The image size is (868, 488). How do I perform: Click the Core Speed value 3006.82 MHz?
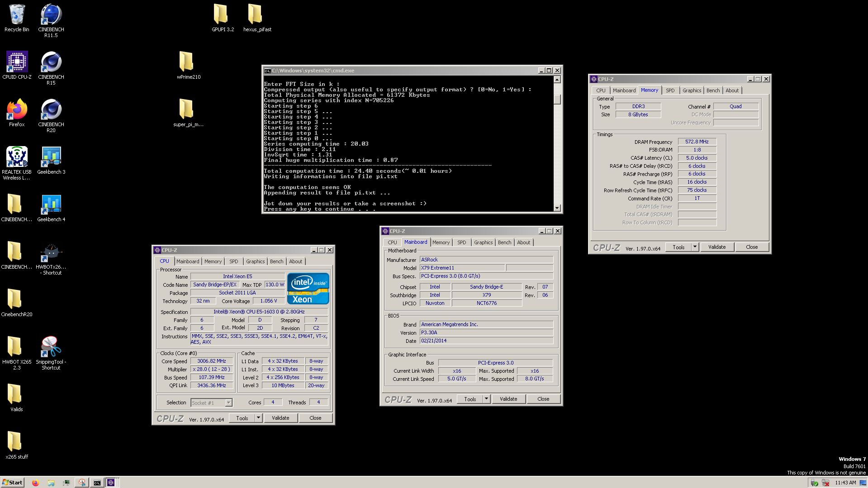212,361
